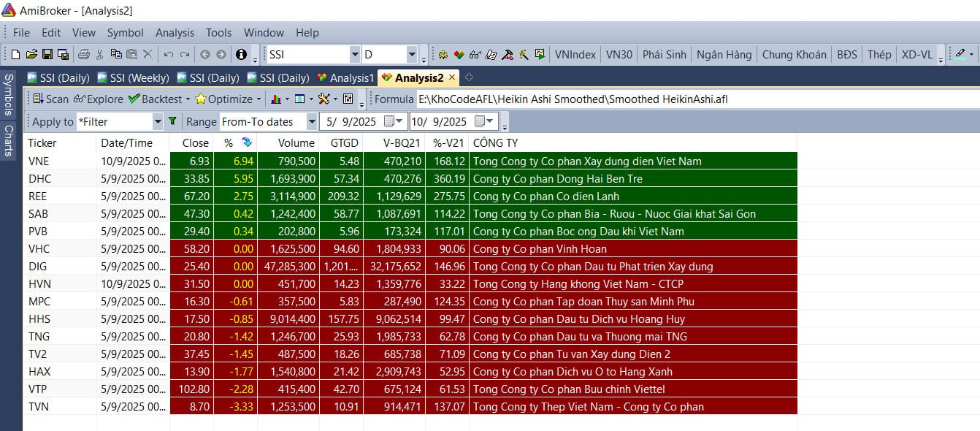The height and width of the screenshot is (431, 980).
Task: Click the add new tab plus icon
Action: (469, 77)
